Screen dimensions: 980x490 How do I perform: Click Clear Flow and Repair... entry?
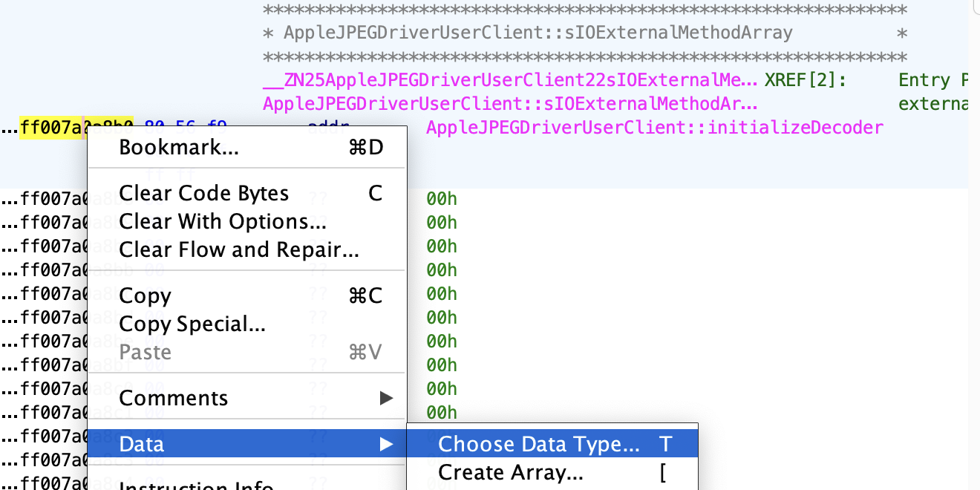(x=239, y=249)
